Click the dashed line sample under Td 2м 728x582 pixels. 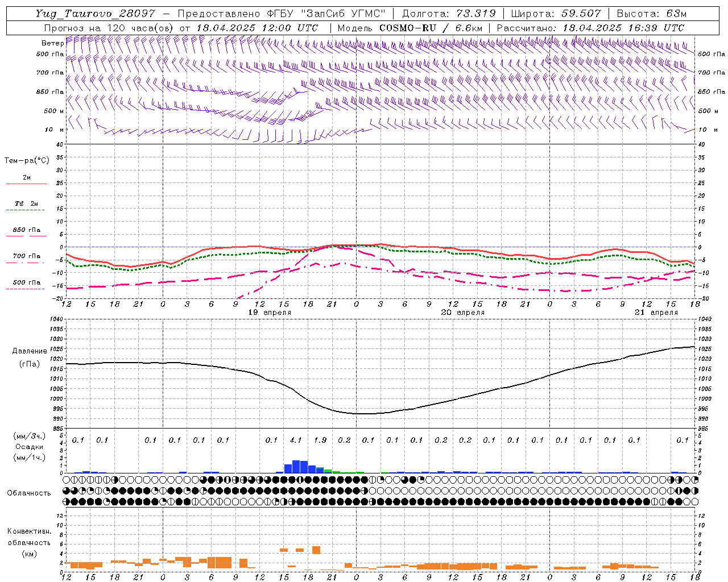(x=26, y=210)
